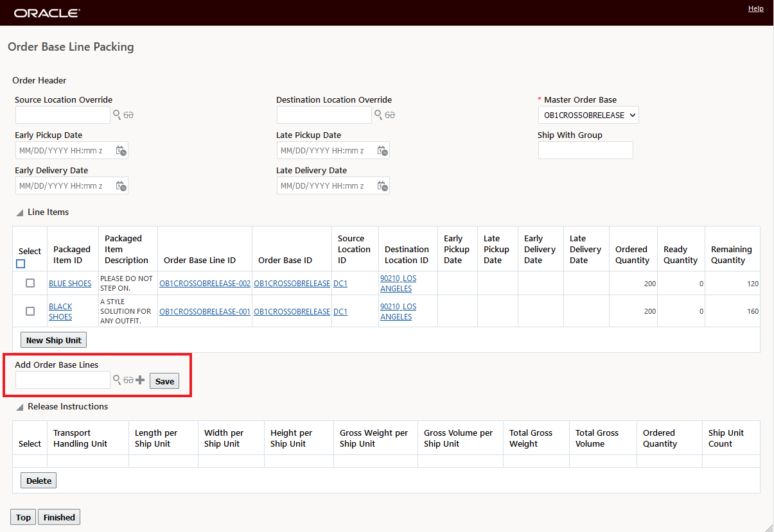Image resolution: width=774 pixels, height=532 pixels.
Task: Collapse the Line Items section
Action: click(20, 212)
